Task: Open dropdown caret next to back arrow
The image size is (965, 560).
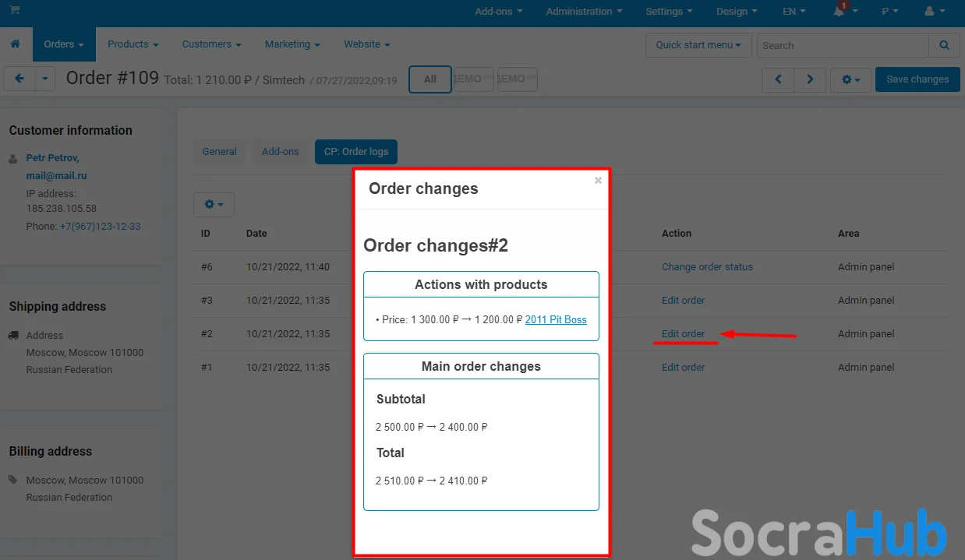Action: (x=45, y=79)
